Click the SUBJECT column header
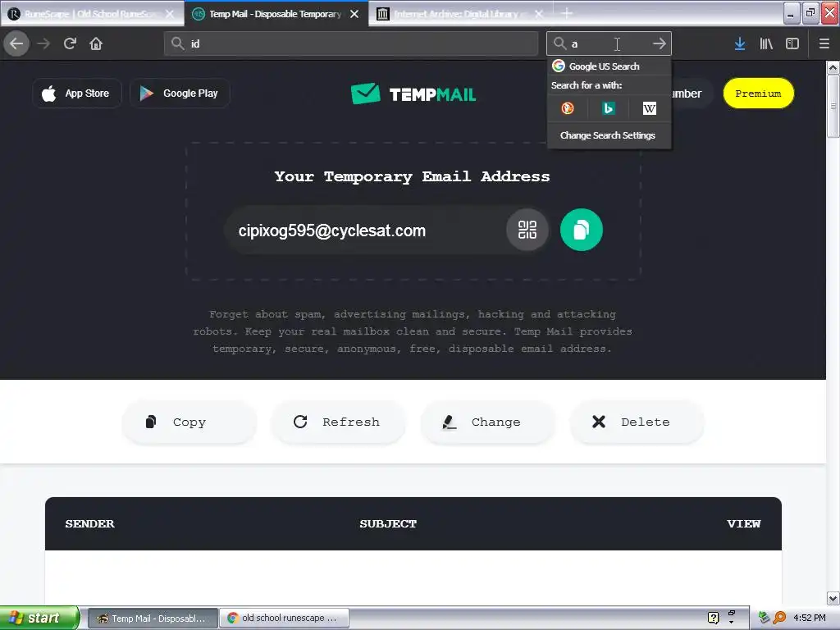The width and height of the screenshot is (840, 630). (388, 524)
